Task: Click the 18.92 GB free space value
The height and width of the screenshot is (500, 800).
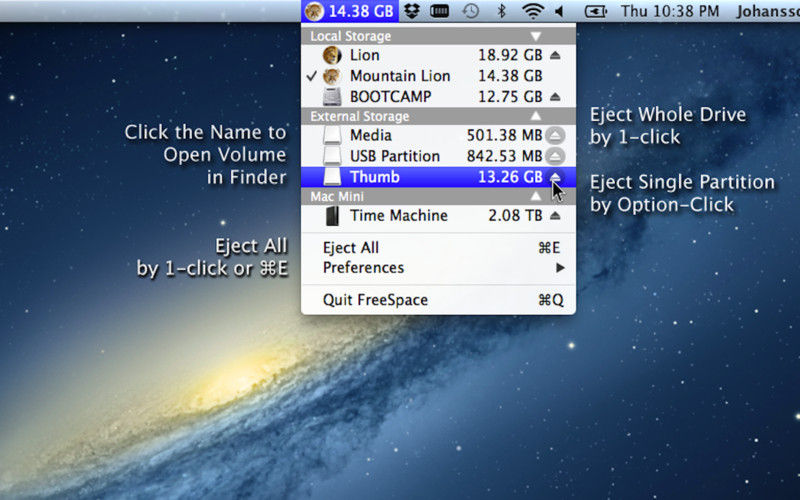Action: [510, 55]
